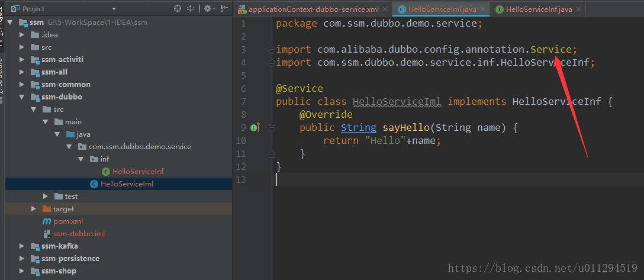The image size is (644, 280).
Task: Click the @Service annotation on line 6
Action: 300,89
